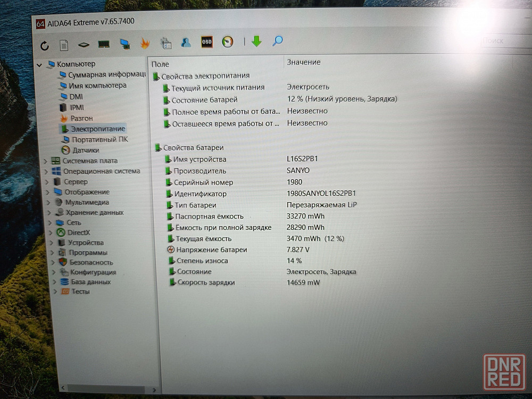Click the tree scrollbar left arrow
This screenshot has width=532, height=399.
tap(63, 387)
